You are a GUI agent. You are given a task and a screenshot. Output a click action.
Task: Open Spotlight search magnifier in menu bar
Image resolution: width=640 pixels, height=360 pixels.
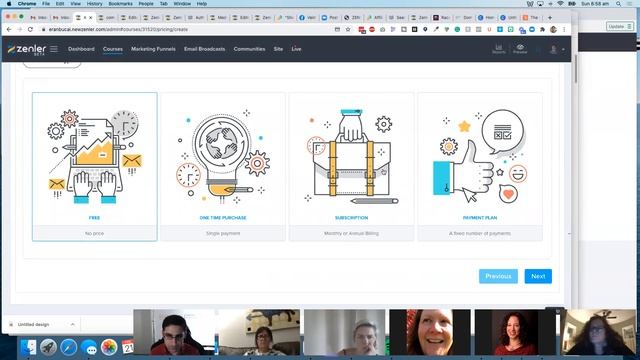click(619, 4)
